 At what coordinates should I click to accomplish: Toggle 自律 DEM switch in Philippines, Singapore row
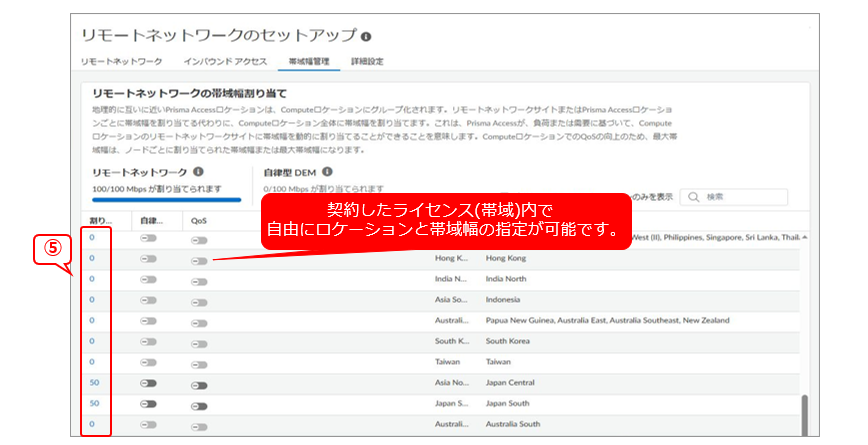pos(148,238)
